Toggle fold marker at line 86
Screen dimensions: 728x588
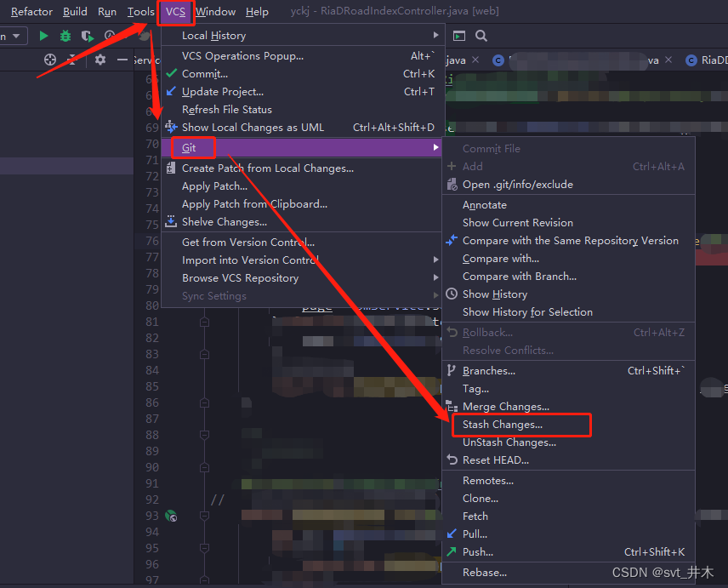pyautogui.click(x=204, y=402)
